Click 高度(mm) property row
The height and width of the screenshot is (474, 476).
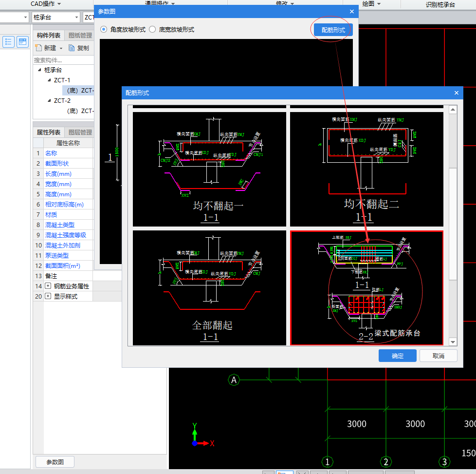63,194
